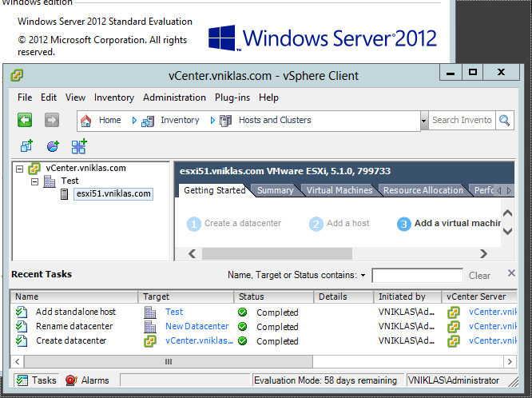Screen dimensions: 532x398
Task: Click the green Back navigation arrow
Action: coord(25,120)
